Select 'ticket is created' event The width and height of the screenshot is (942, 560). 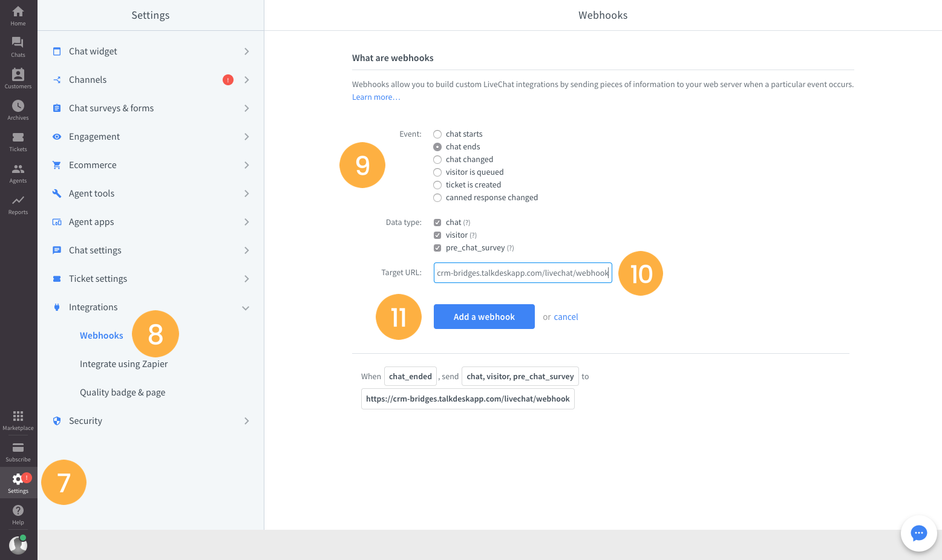click(x=437, y=185)
